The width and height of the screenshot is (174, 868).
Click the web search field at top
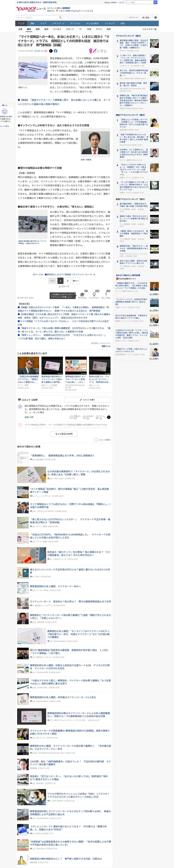click(x=139, y=2)
